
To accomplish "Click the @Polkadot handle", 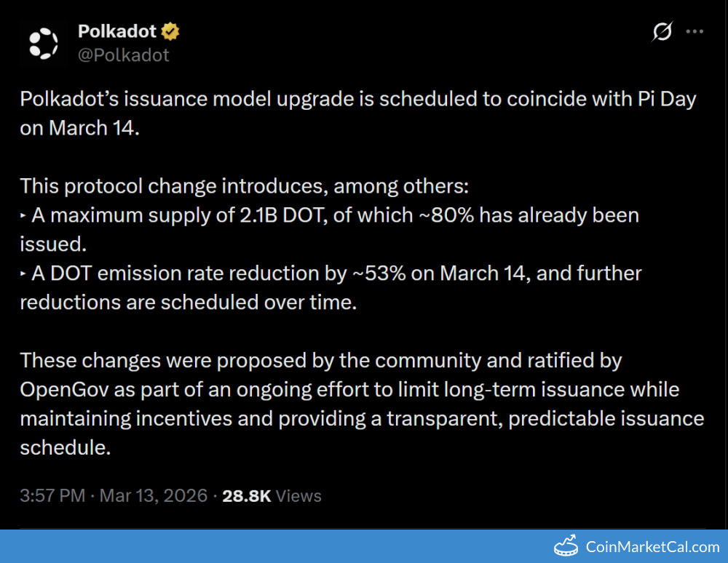I will 123,55.
